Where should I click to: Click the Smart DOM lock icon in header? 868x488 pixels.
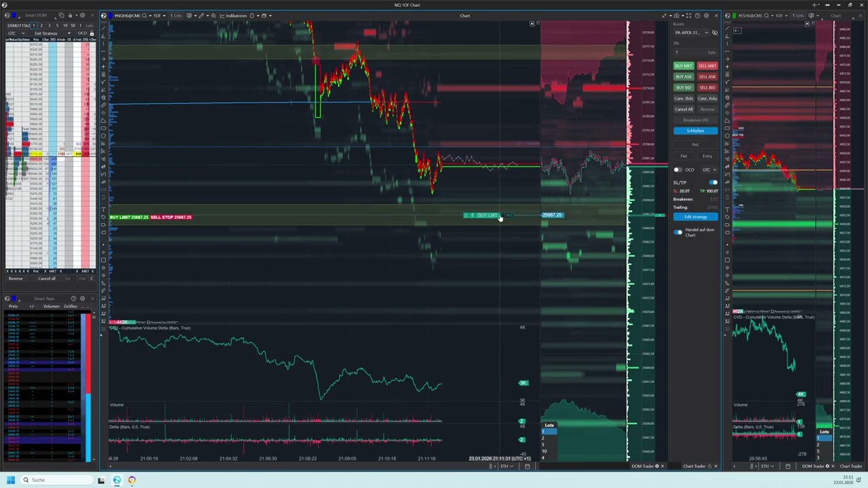coord(70,15)
